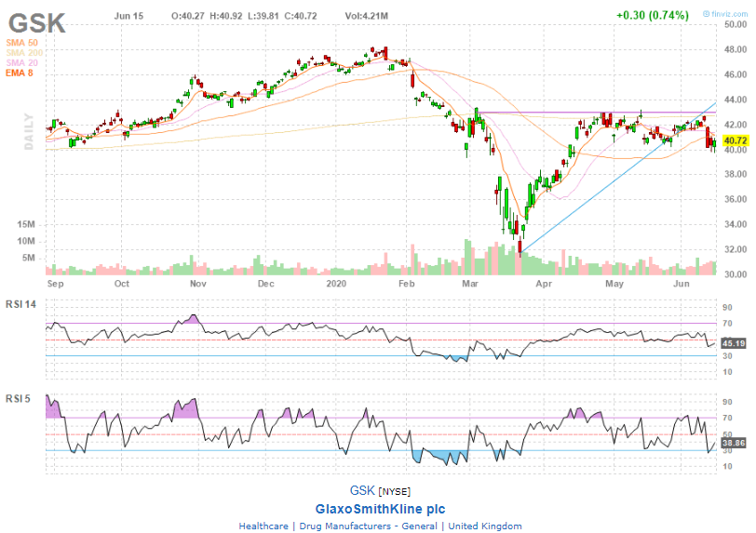
Task: Click the 10M volume axis label
Action: pyautogui.click(x=26, y=241)
